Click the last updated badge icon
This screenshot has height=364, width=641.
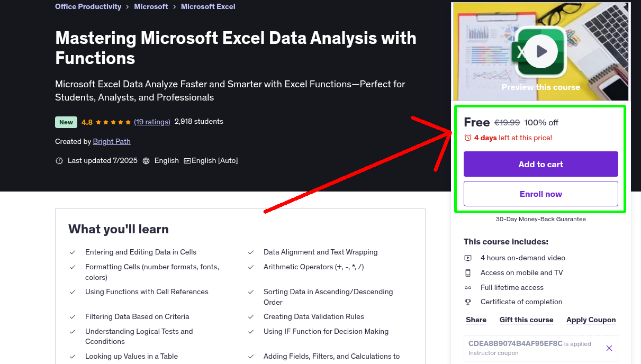(x=59, y=161)
